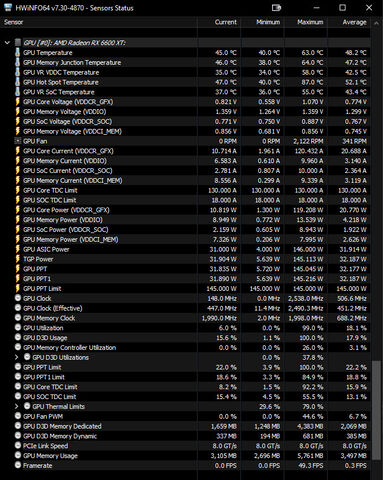This screenshot has height=480, width=383.
Task: Expand the GPU D3D Utilizations subtree
Action: coord(16,357)
